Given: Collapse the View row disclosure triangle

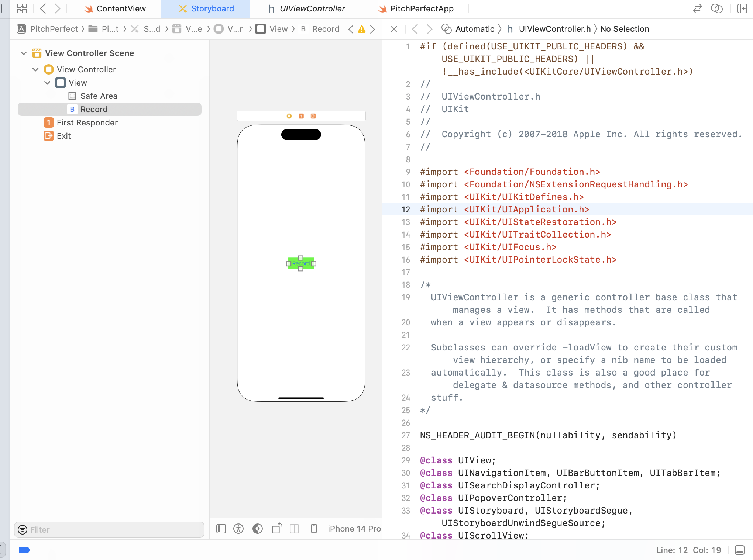Looking at the screenshot, I should 47,83.
